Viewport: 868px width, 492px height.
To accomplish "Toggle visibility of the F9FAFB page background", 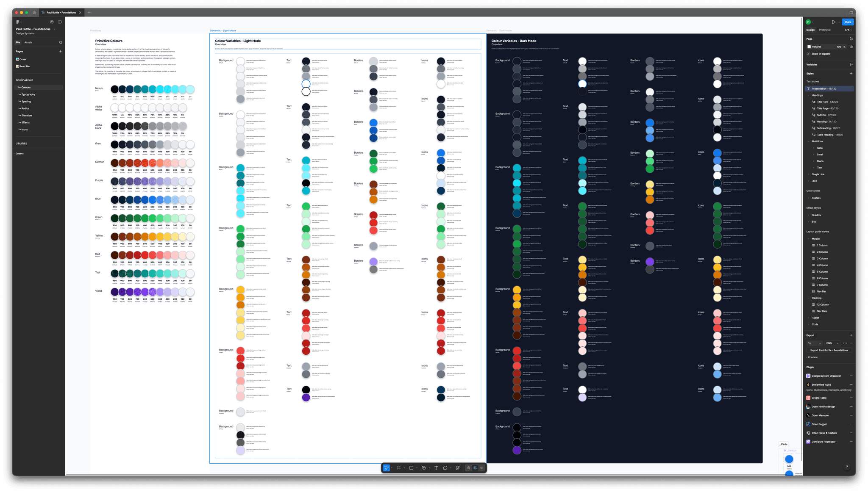I will [x=851, y=47].
